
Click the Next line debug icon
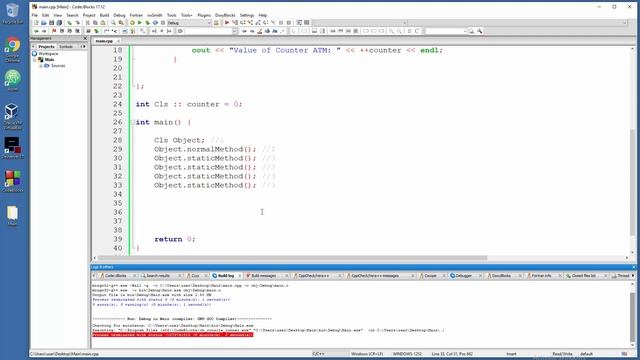pyautogui.click(x=242, y=23)
